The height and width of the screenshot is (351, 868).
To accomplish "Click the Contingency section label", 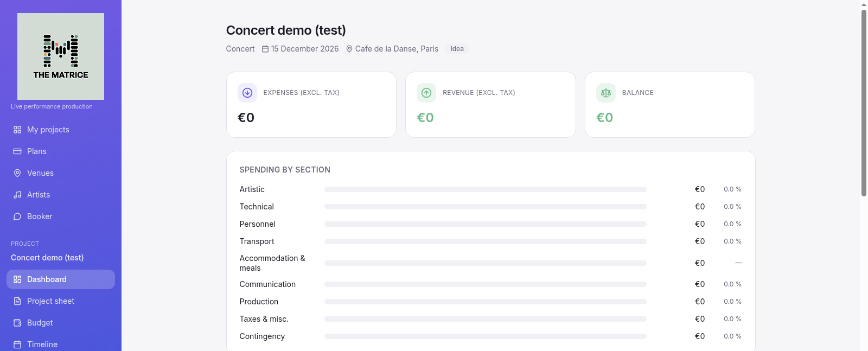I will pos(262,336).
